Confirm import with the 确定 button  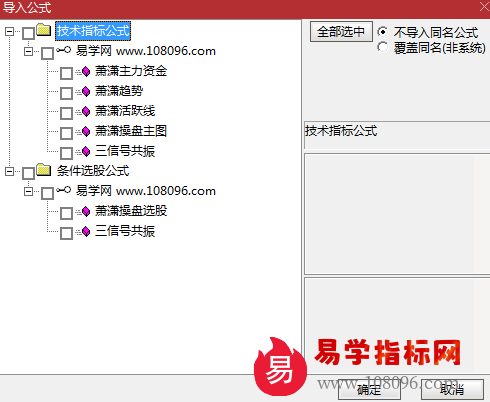pyautogui.click(x=369, y=389)
